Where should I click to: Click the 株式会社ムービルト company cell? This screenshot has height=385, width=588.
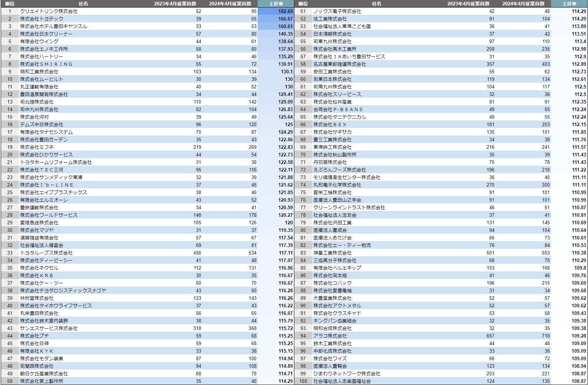(x=42, y=79)
